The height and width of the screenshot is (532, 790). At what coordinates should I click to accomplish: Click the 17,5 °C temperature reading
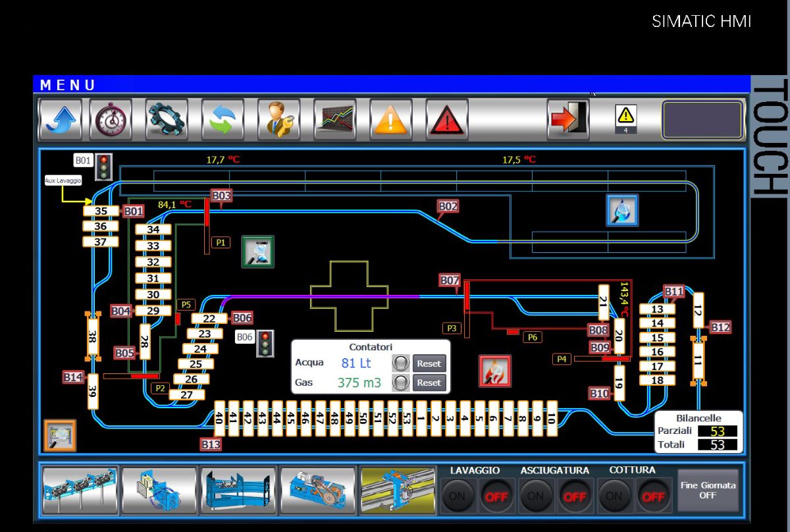[x=519, y=160]
